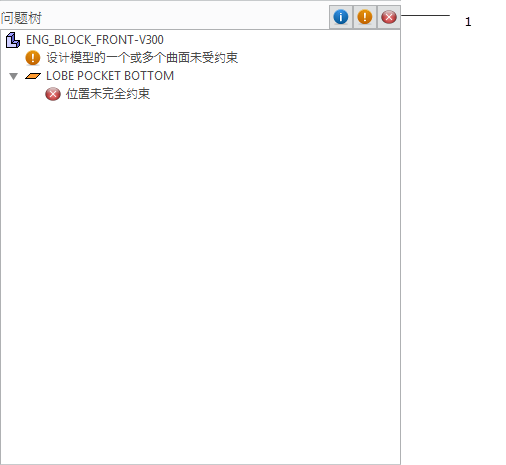Click the 问题树 panel title

(21, 18)
